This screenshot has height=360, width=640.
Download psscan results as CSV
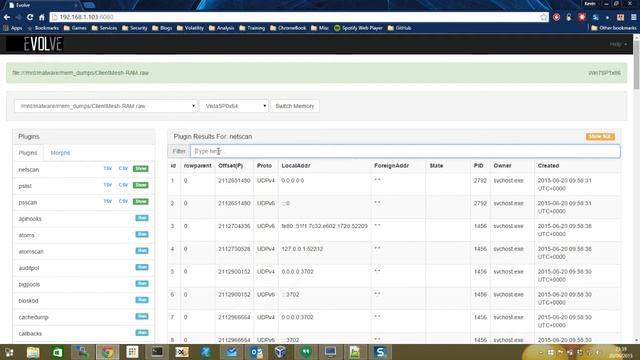point(123,201)
